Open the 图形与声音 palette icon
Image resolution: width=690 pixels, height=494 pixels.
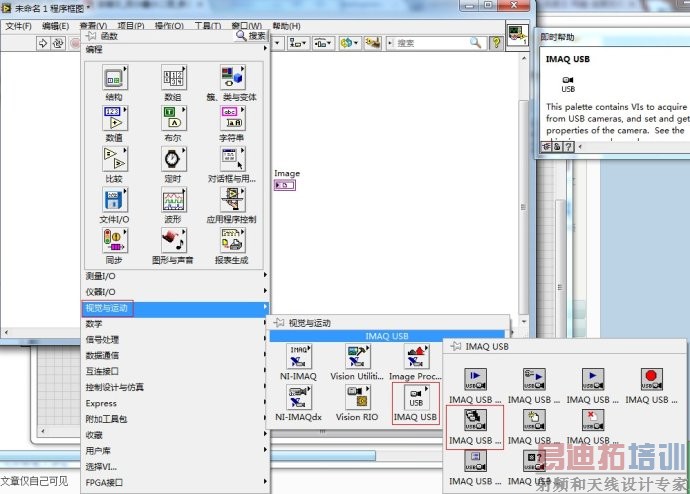pos(173,241)
